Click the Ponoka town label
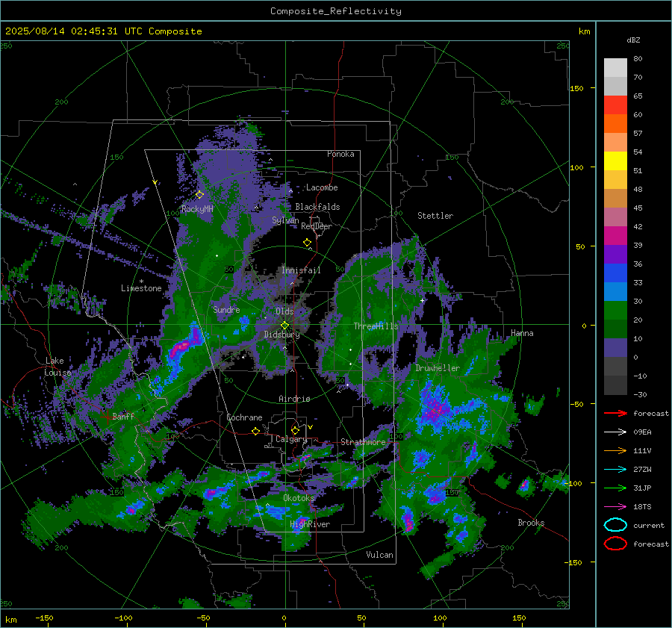Image resolution: width=672 pixels, height=628 pixels. coord(340,155)
